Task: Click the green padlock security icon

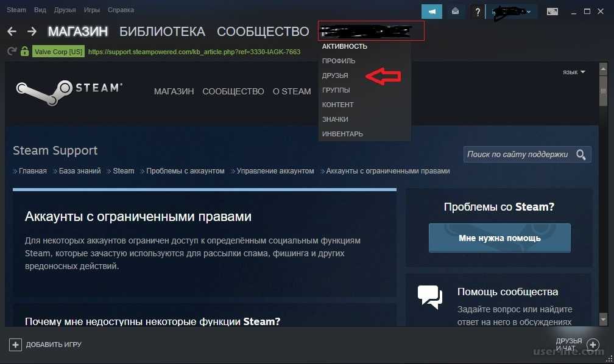Action: coord(24,51)
